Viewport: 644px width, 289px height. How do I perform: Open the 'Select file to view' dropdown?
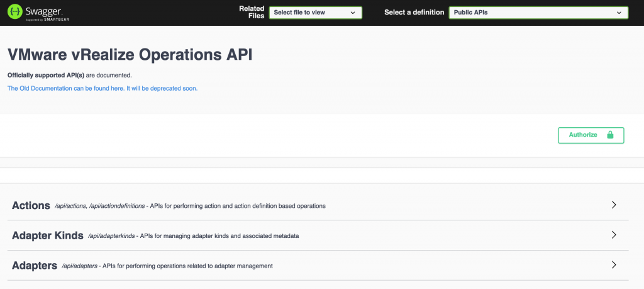click(315, 13)
